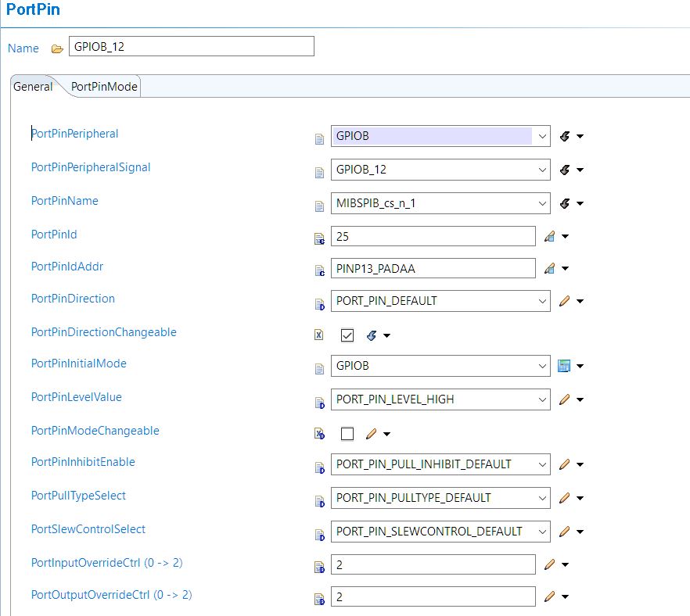Click the parameter icon for PortPinIdAddr
Screen dimensions: 690x616
319,270
